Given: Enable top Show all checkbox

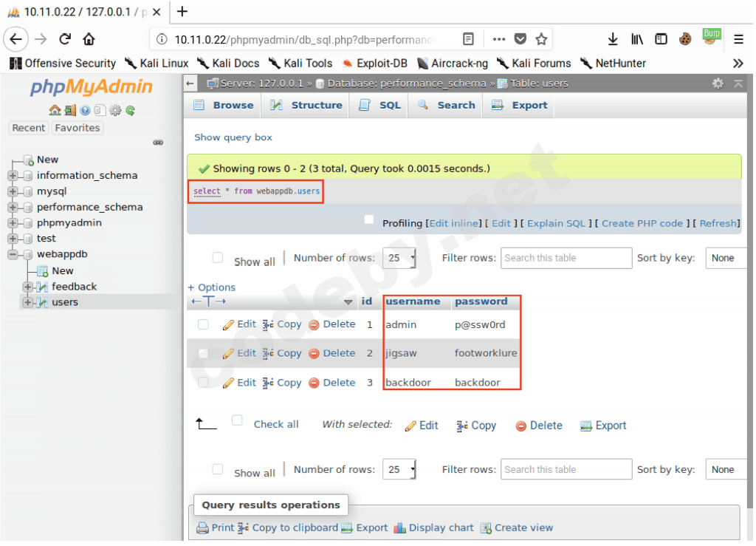Looking at the screenshot, I should coord(218,258).
